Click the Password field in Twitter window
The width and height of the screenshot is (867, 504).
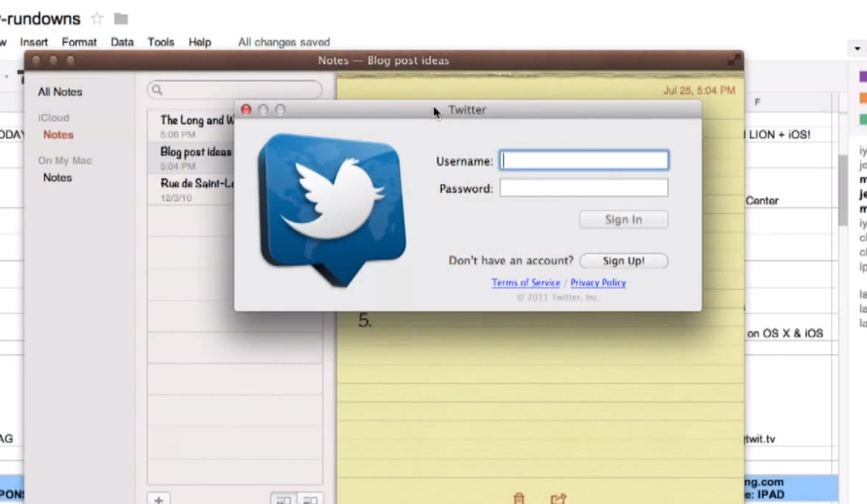[584, 188]
